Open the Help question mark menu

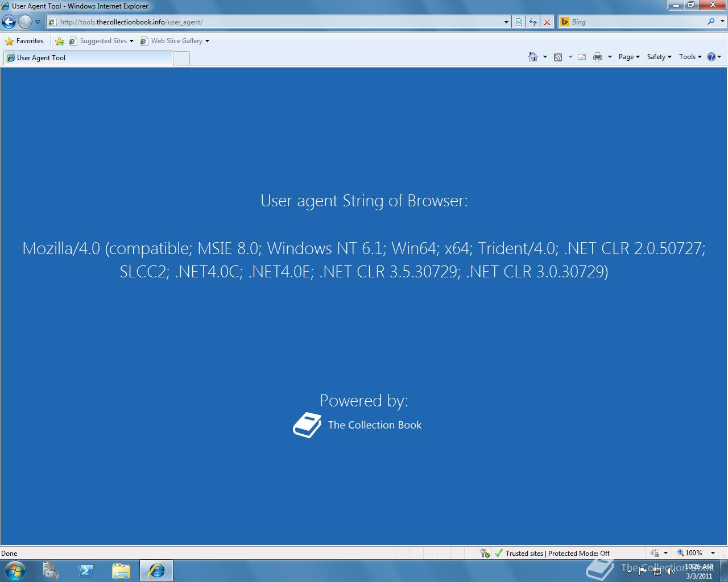[714, 57]
